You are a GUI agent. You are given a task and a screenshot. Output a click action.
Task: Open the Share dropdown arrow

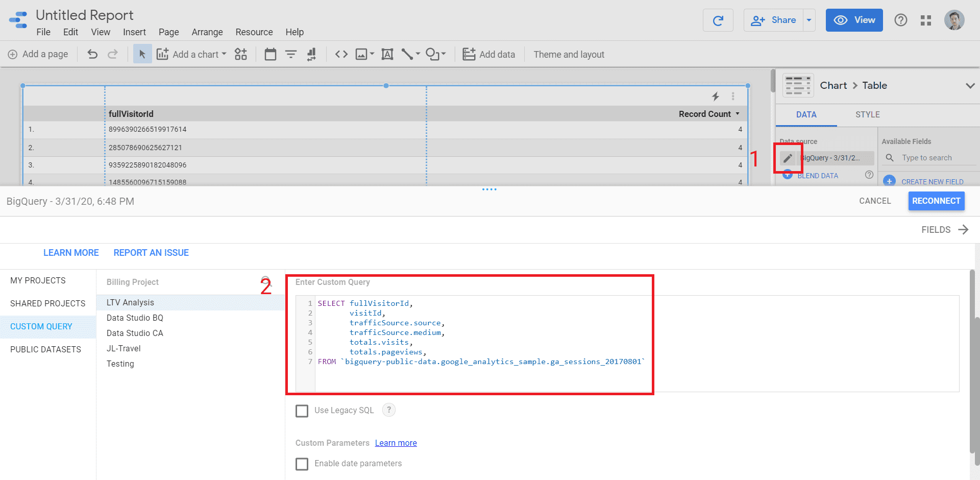[x=809, y=20]
